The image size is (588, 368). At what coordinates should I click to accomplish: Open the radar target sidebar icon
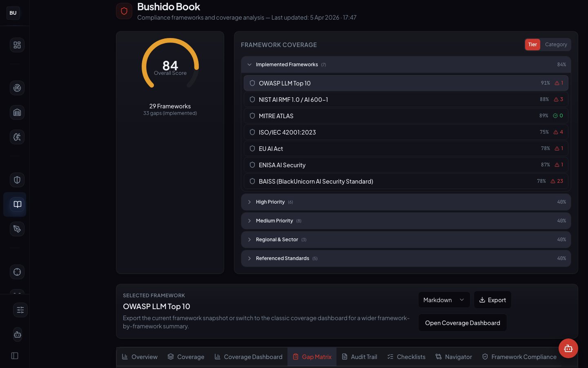click(x=17, y=88)
